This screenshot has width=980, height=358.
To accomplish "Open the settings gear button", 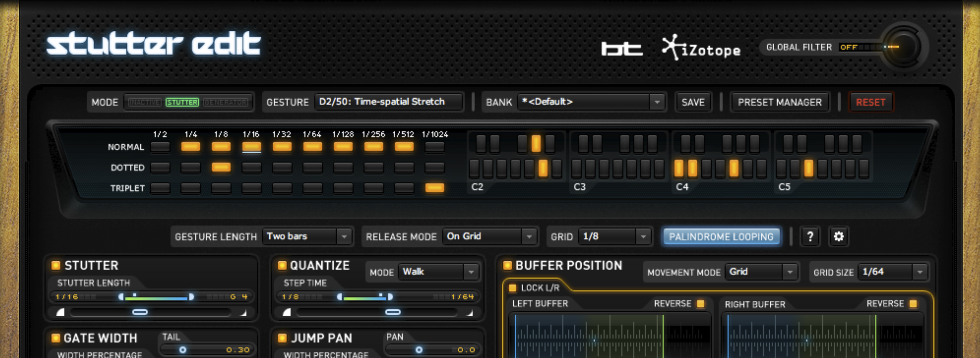I will click(x=839, y=237).
